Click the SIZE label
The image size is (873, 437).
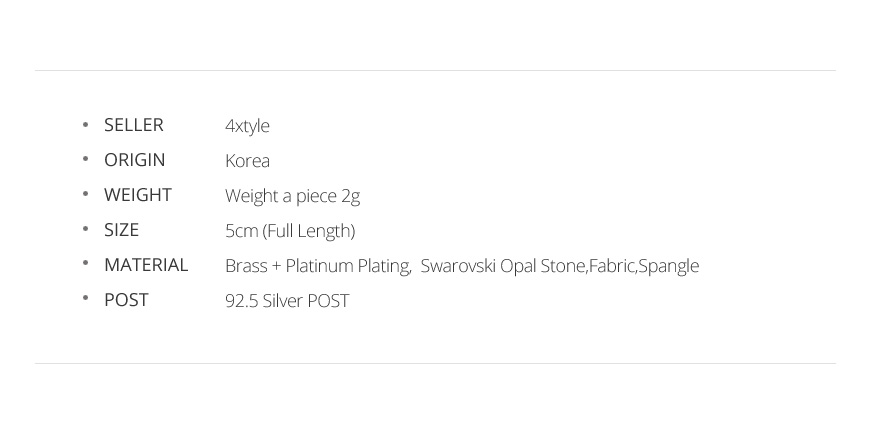click(121, 230)
